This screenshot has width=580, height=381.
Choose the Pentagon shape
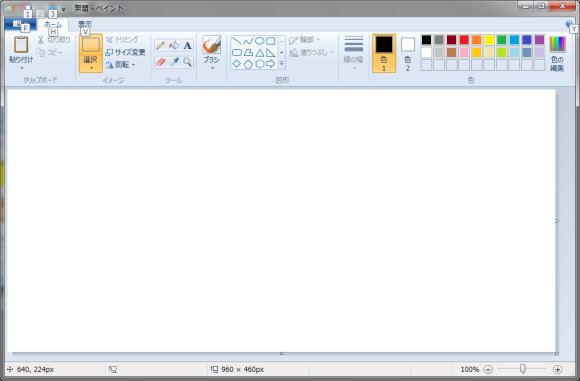pos(248,64)
